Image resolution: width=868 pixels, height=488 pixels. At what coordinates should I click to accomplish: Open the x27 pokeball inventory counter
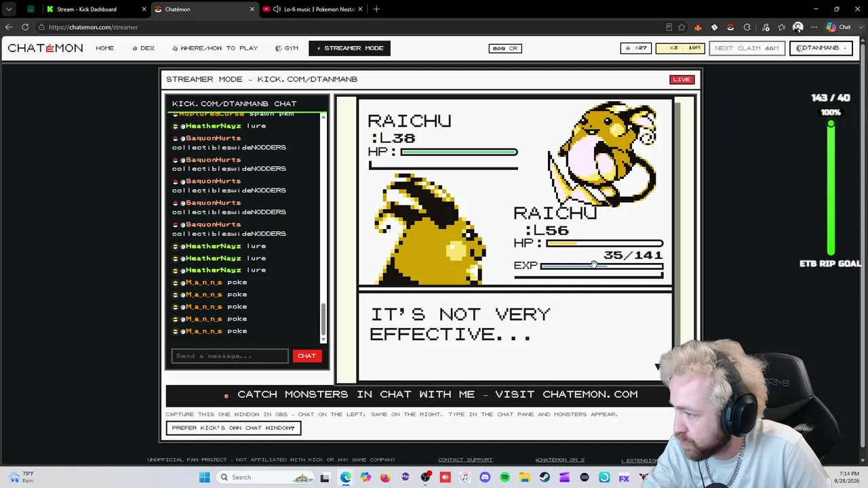point(636,48)
